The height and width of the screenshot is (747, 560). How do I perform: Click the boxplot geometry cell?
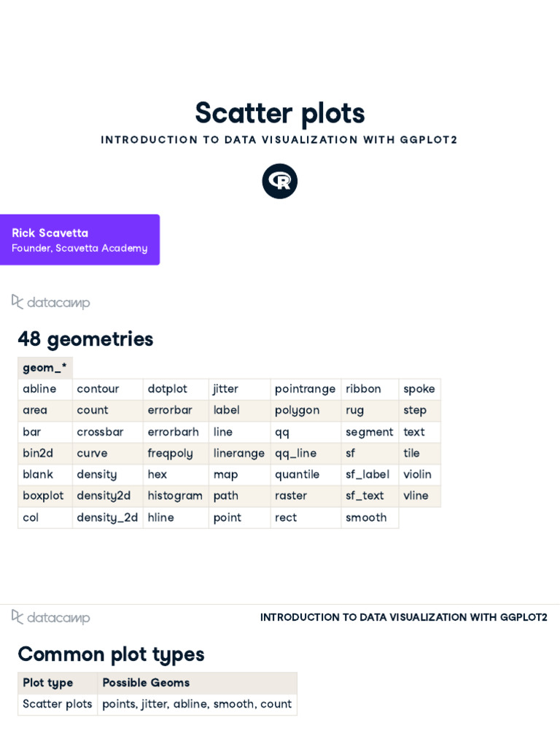click(x=43, y=495)
